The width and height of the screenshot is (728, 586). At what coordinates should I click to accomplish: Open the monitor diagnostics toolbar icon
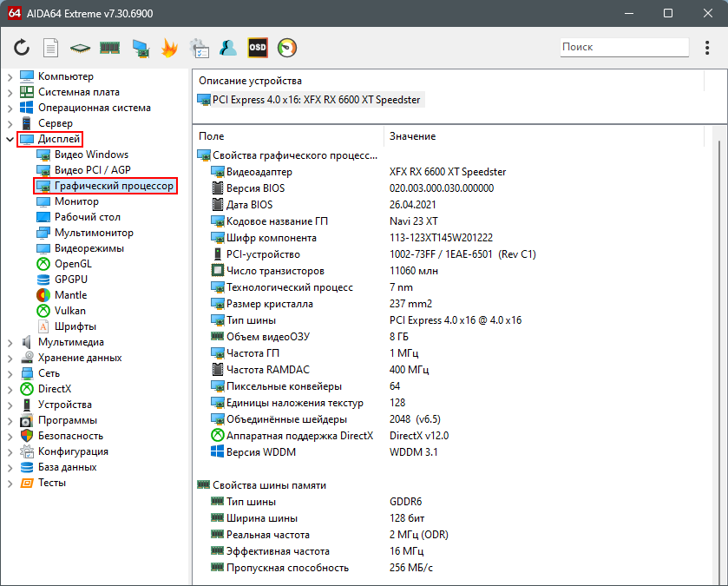(x=141, y=48)
